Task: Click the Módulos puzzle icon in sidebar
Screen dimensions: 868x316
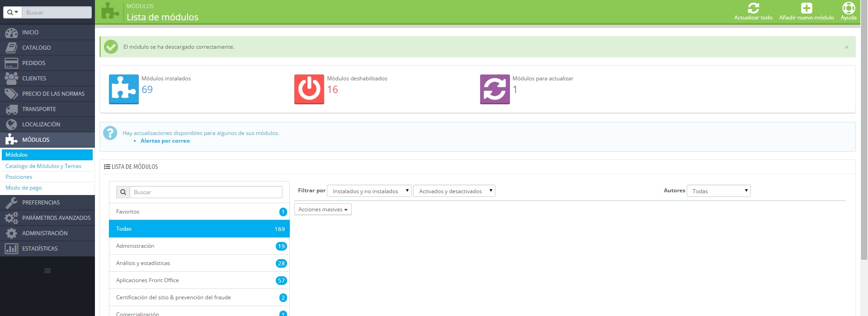Action: (11, 140)
